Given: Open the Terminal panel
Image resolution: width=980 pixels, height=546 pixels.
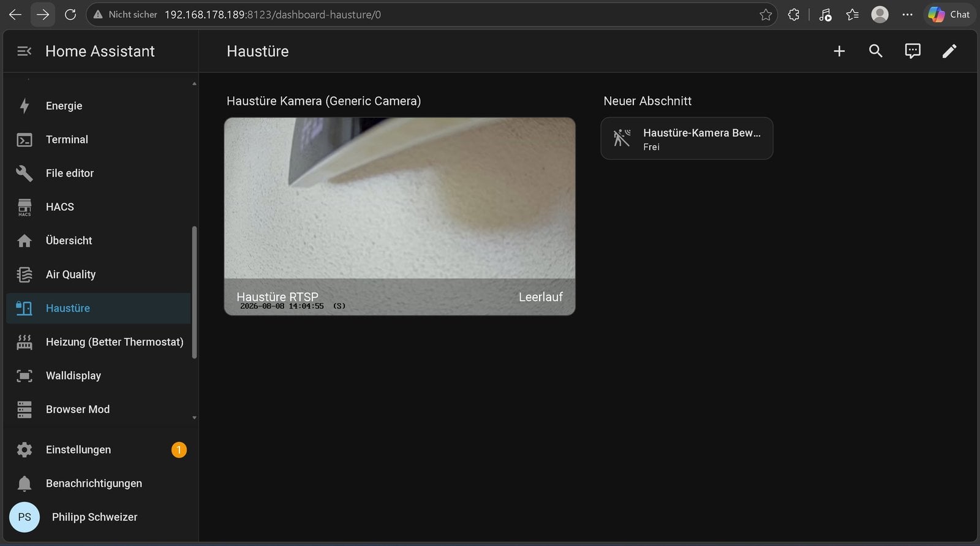Looking at the screenshot, I should [99, 140].
